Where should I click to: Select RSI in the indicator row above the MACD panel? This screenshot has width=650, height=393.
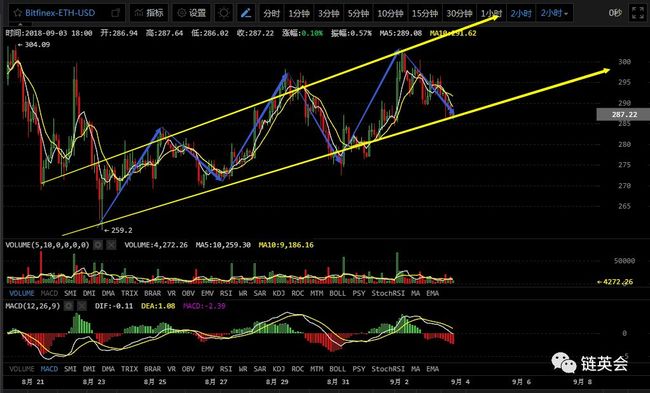(x=226, y=293)
